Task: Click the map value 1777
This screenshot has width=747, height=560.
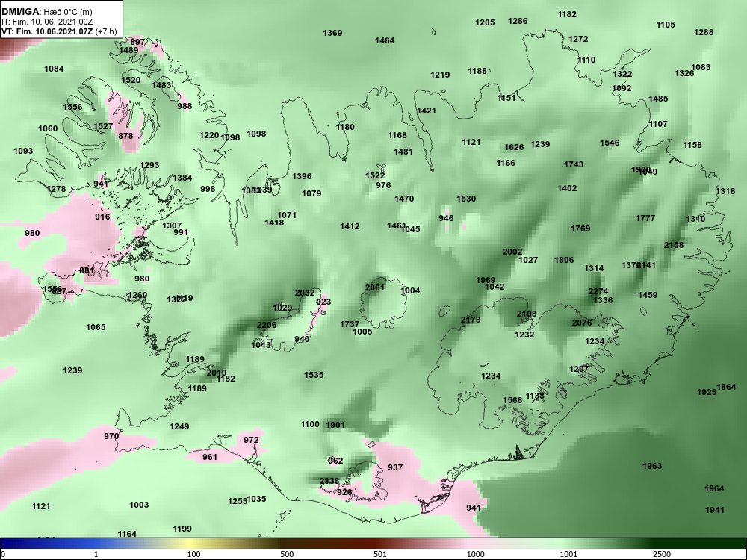Action: click(x=645, y=218)
